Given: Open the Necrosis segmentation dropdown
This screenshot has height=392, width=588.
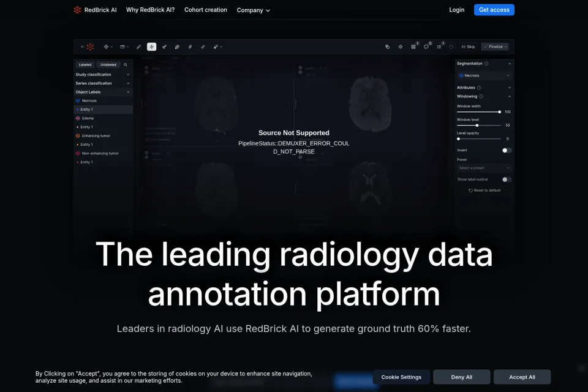Looking at the screenshot, I should [x=484, y=75].
